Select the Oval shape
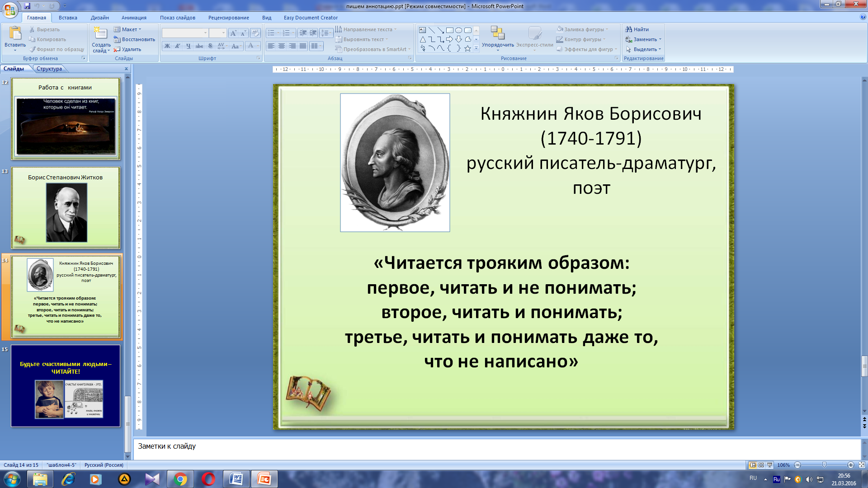 pos(458,30)
